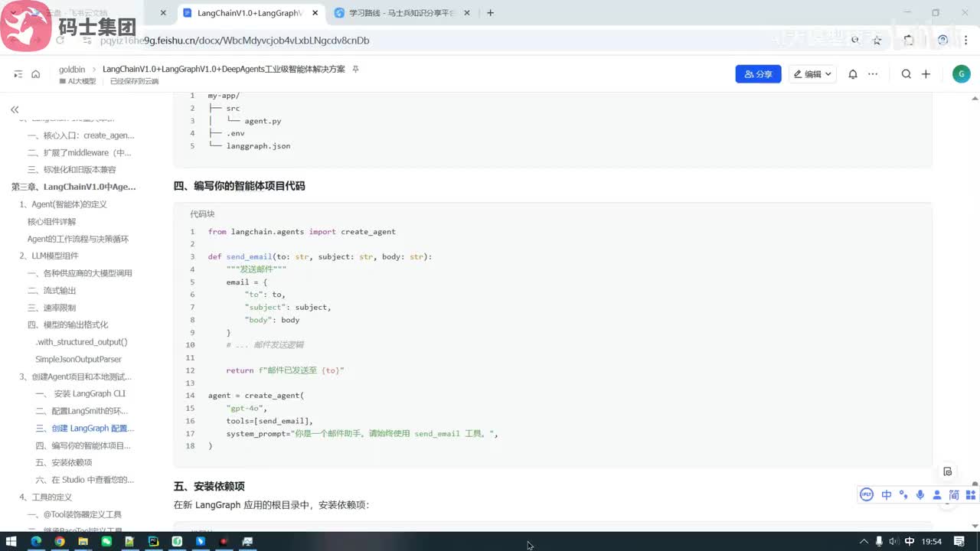980x551 pixels.
Task: Select .with_structured_output() outline entry
Action: point(82,342)
